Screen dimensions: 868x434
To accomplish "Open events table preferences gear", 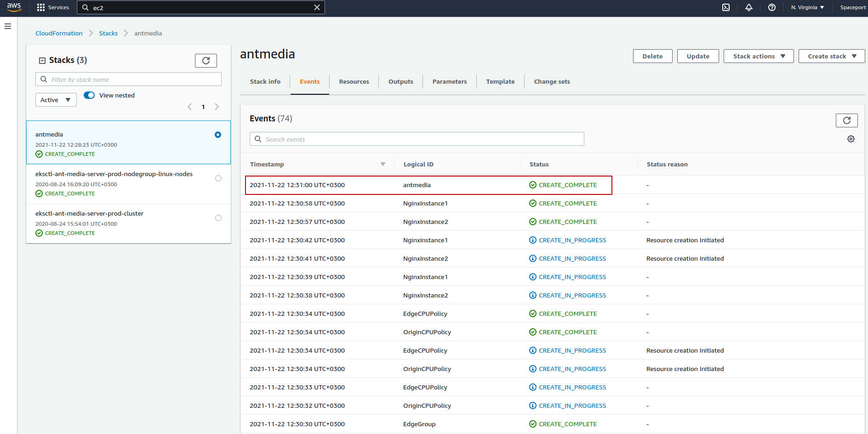I will (851, 139).
